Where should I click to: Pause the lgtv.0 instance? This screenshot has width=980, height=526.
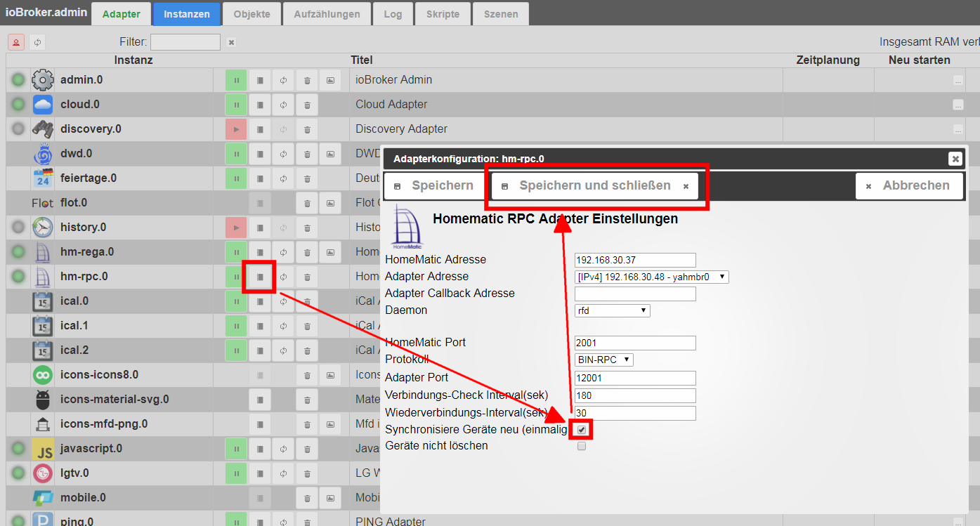[x=236, y=473]
